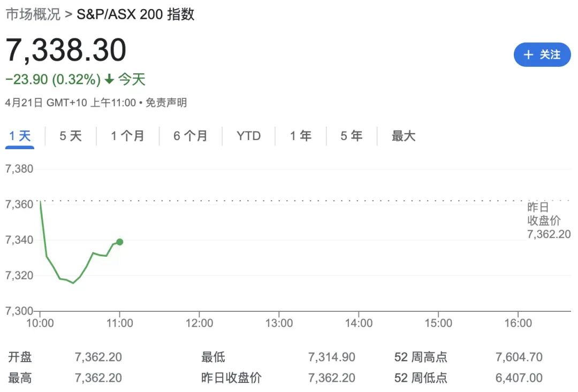578x392 pixels.
Task: Click the 11:00 time axis label
Action: pyautogui.click(x=120, y=323)
